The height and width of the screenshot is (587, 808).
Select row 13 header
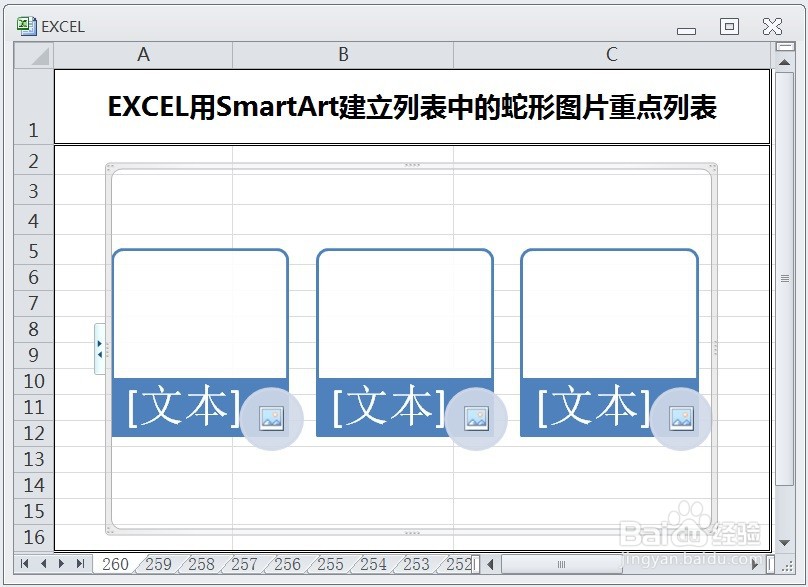tap(33, 459)
